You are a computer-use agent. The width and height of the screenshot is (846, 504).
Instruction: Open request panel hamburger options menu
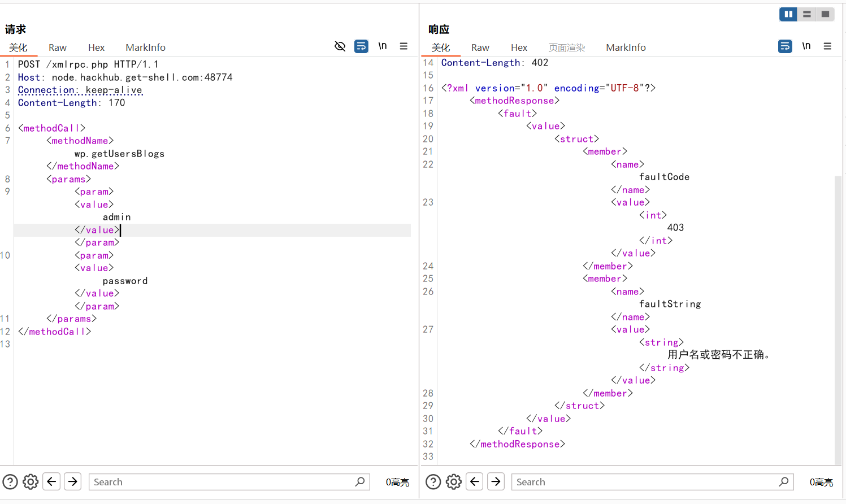(404, 46)
